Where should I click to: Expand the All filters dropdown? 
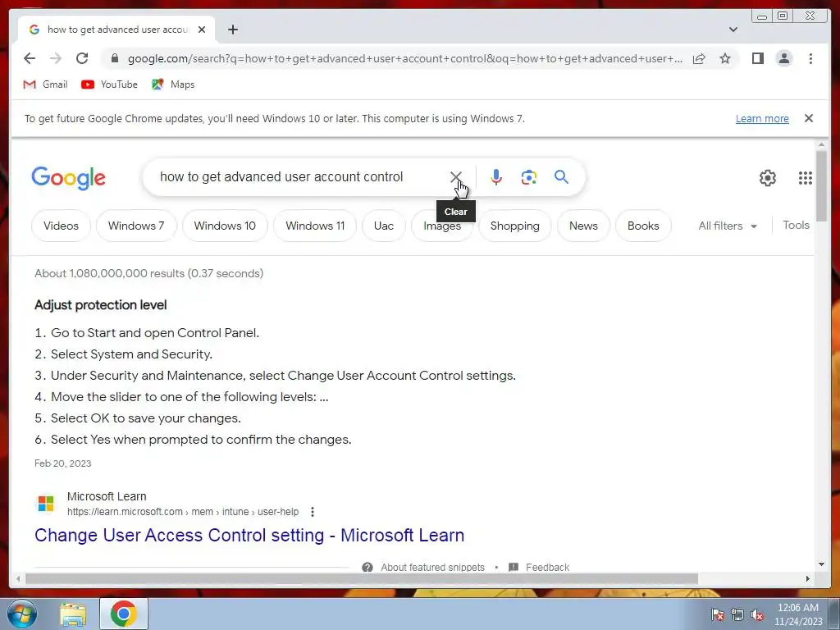(x=728, y=226)
